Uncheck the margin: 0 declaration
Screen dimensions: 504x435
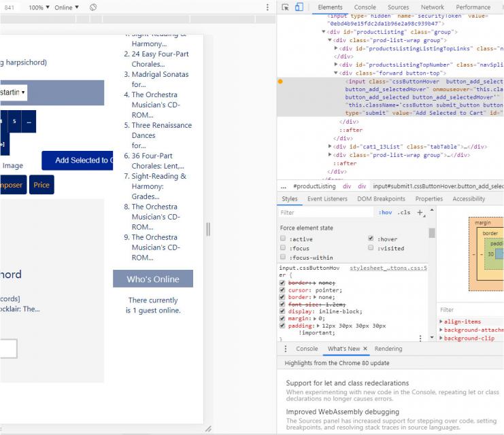point(282,318)
